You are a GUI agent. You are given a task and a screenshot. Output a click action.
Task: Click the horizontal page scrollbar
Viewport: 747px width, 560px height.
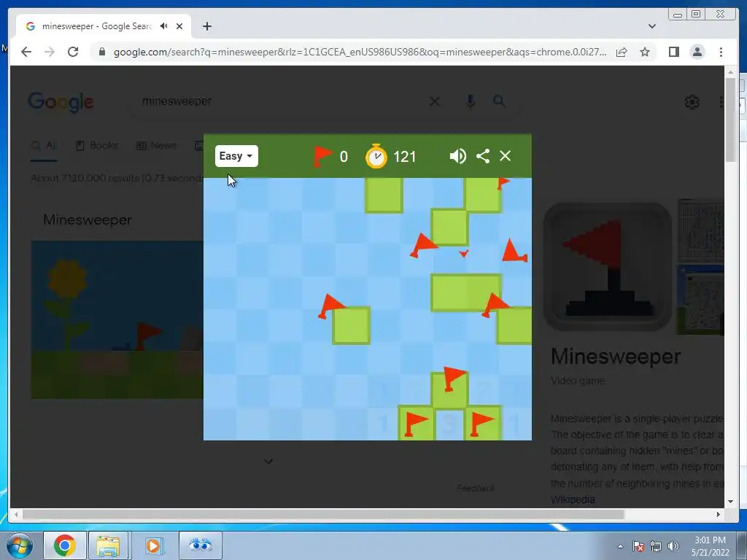(x=323, y=514)
